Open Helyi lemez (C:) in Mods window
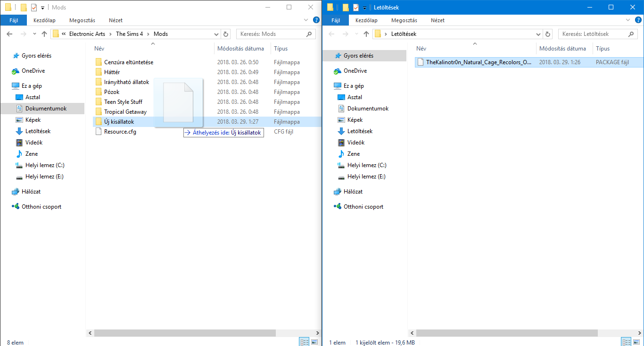The height and width of the screenshot is (346, 644). tap(45, 165)
